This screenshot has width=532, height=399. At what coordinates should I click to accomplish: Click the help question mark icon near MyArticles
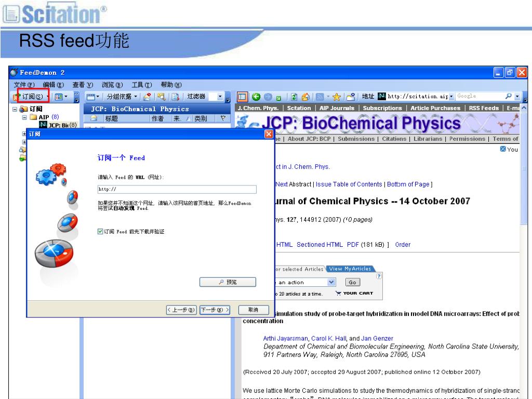point(379,276)
